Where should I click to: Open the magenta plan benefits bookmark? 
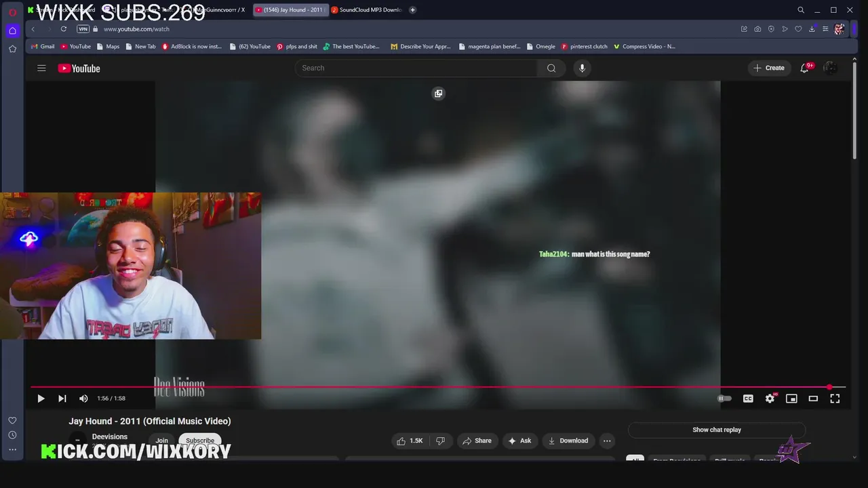(x=490, y=47)
